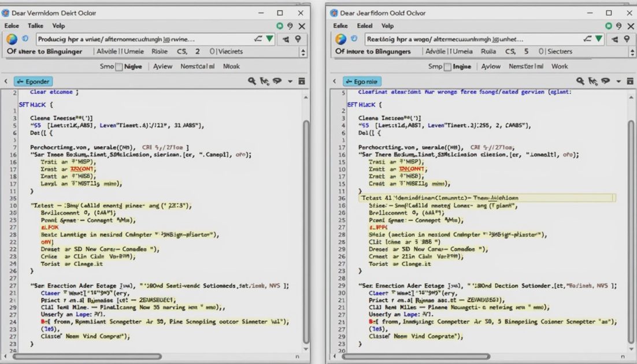Viewport: 637px width, 364px height.
Task: Click the globe icon in the left window
Action: [12, 39]
